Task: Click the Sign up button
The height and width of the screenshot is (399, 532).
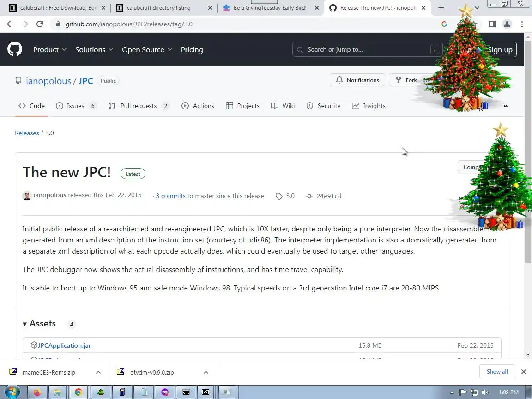Action: [500, 49]
